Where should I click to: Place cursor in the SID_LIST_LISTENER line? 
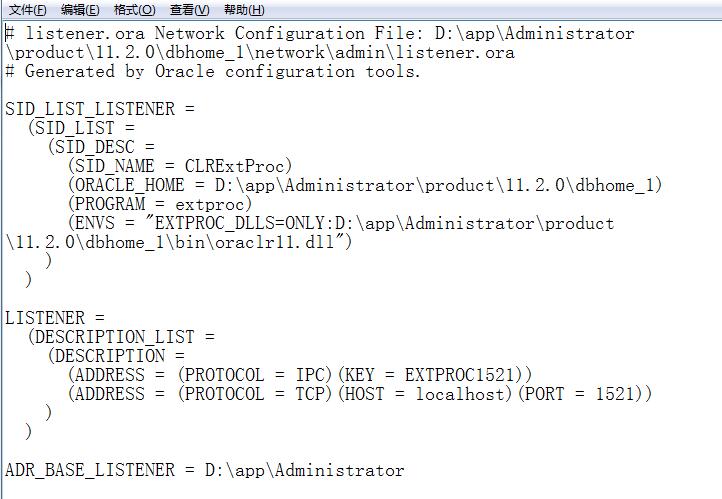pyautogui.click(x=100, y=109)
